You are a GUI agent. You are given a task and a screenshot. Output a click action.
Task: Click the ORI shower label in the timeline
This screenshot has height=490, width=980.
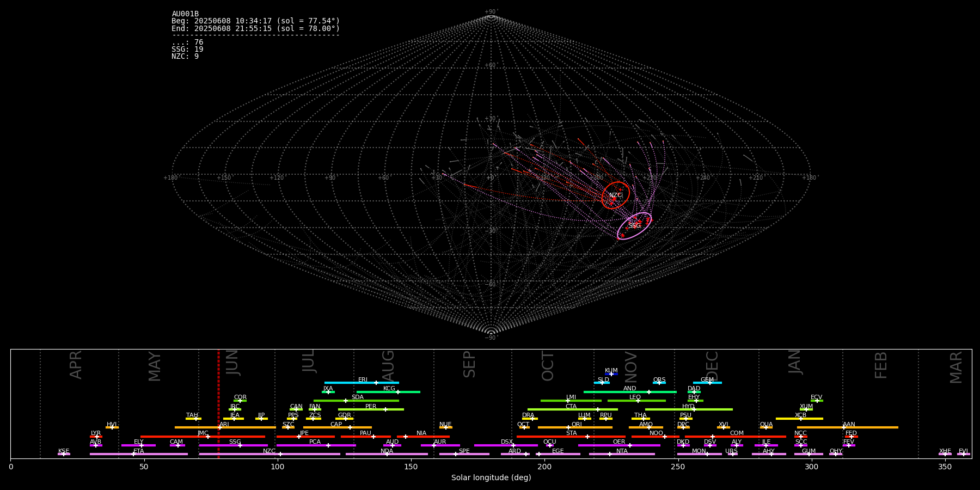(x=577, y=425)
